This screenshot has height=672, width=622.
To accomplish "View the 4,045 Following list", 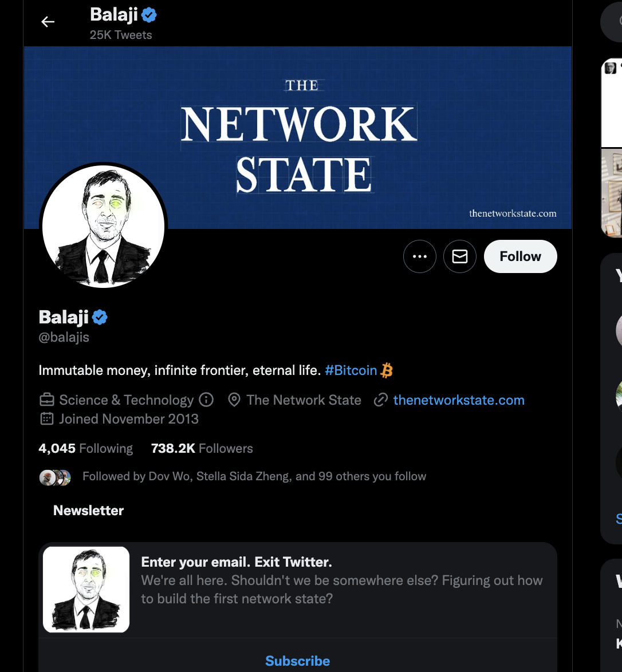I will point(86,448).
